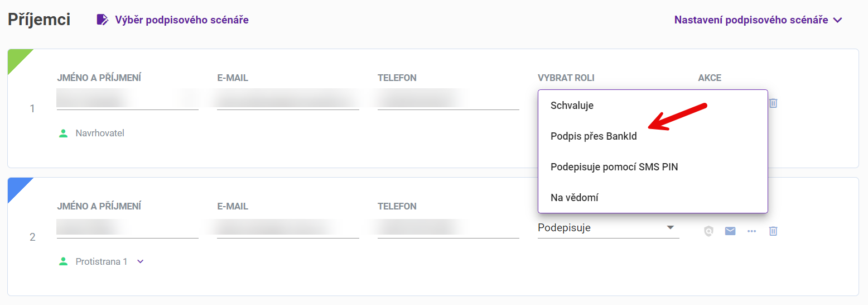This screenshot has width=868, height=305.
Task: Open the Podepisuje role dropdown
Action: click(x=609, y=227)
